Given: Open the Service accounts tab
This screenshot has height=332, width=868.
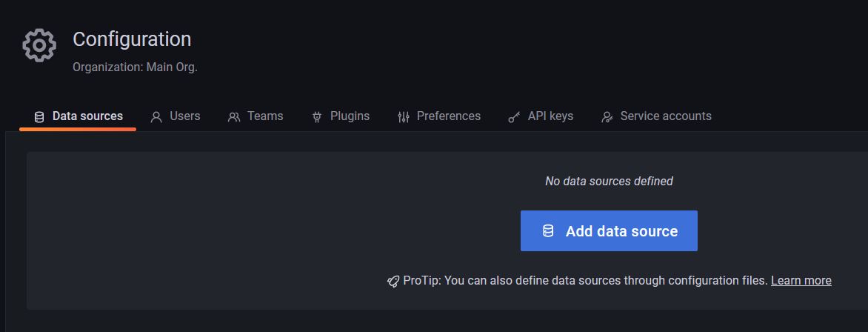Looking at the screenshot, I should click(666, 116).
